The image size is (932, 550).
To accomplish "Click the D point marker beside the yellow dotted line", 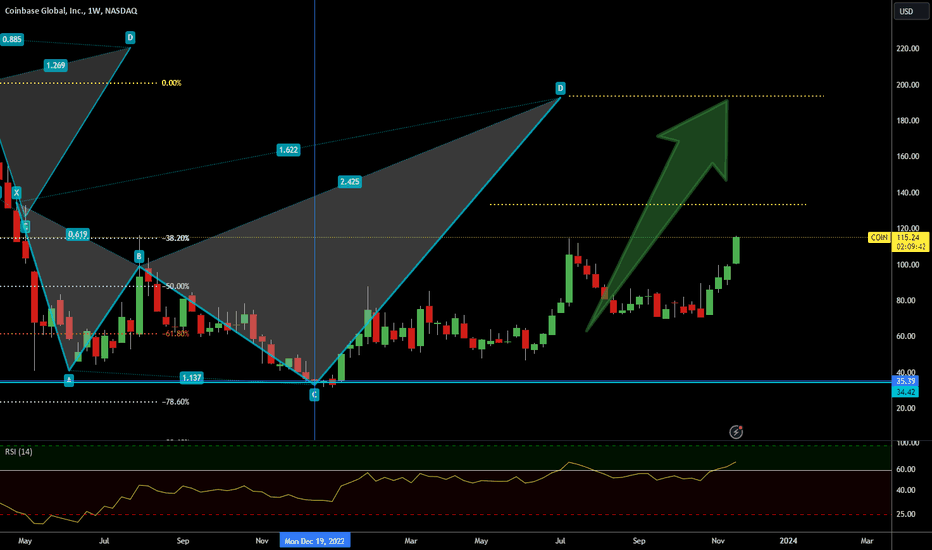I will tap(560, 89).
